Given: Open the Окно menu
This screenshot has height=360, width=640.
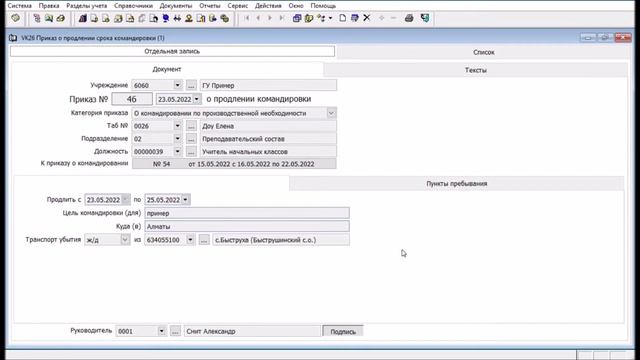Looking at the screenshot, I should tap(296, 6).
